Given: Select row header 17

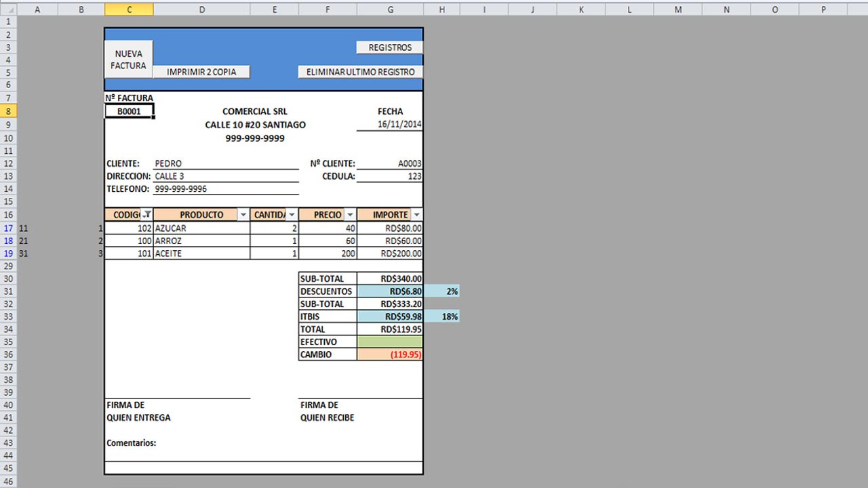Looking at the screenshot, I should [8, 228].
